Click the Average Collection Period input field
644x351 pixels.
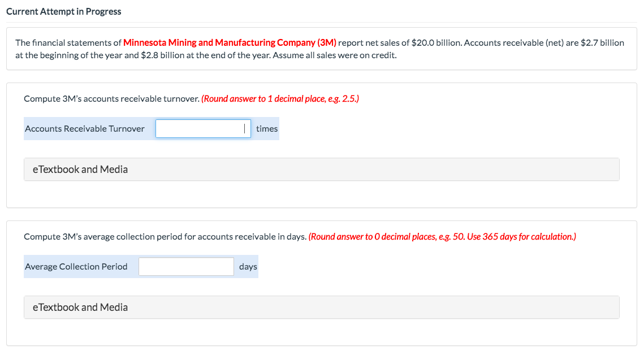186,266
